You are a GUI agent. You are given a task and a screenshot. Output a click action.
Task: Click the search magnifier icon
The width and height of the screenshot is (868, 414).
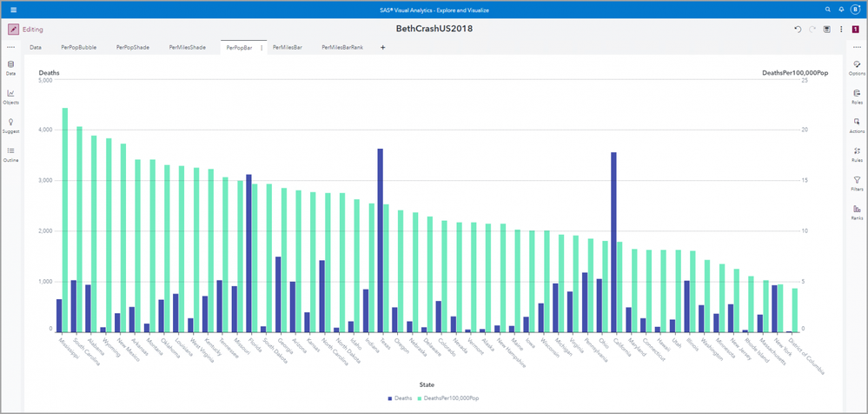pos(827,10)
